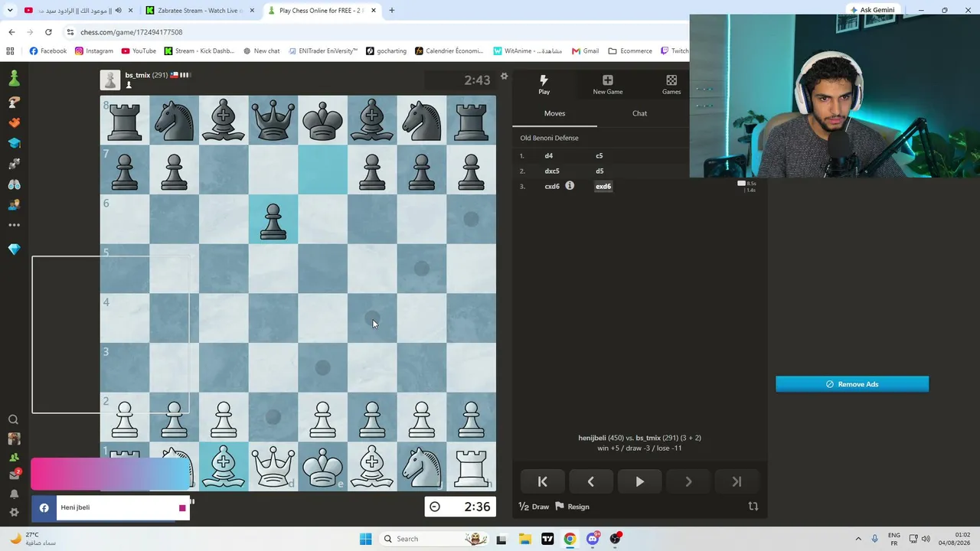
Task: Jump to the first move
Action: tap(542, 481)
